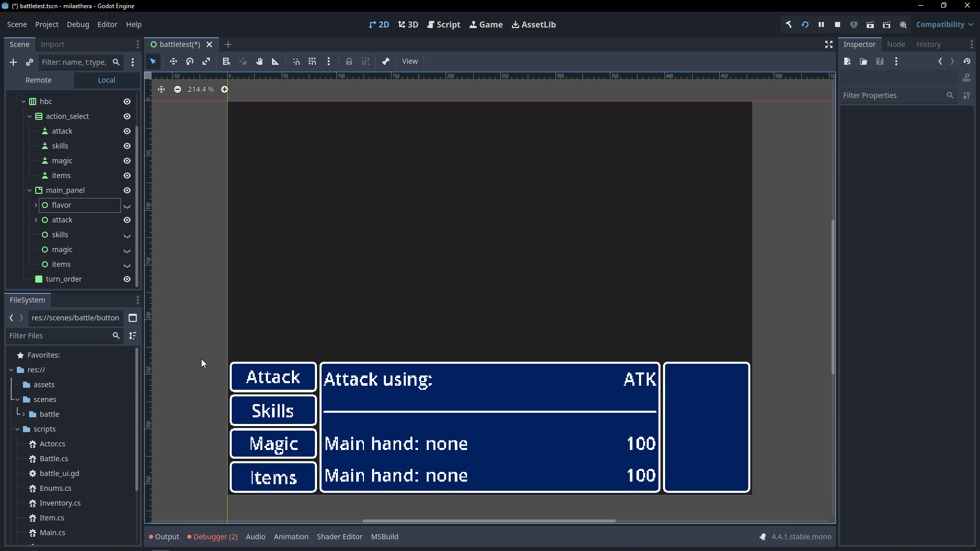Toggle grid snapping in toolbar

pos(312,61)
